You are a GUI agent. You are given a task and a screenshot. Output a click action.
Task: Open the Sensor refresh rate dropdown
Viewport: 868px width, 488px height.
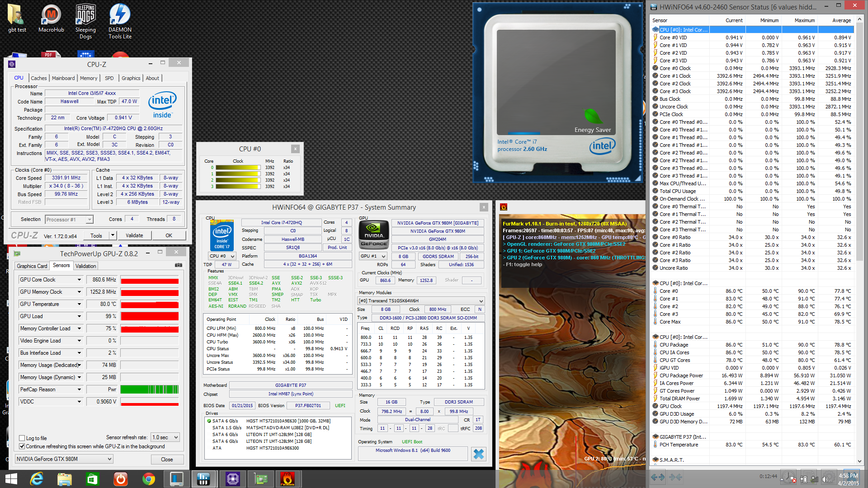coord(165,437)
